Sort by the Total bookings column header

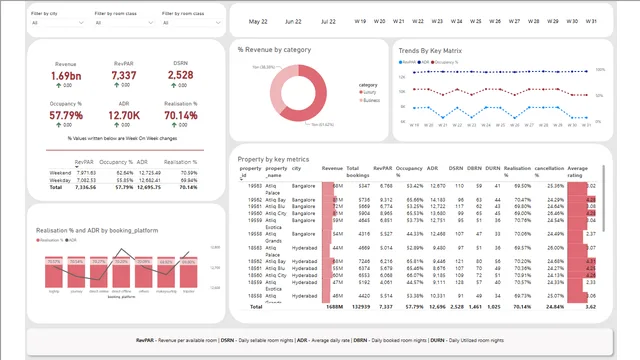click(358, 172)
